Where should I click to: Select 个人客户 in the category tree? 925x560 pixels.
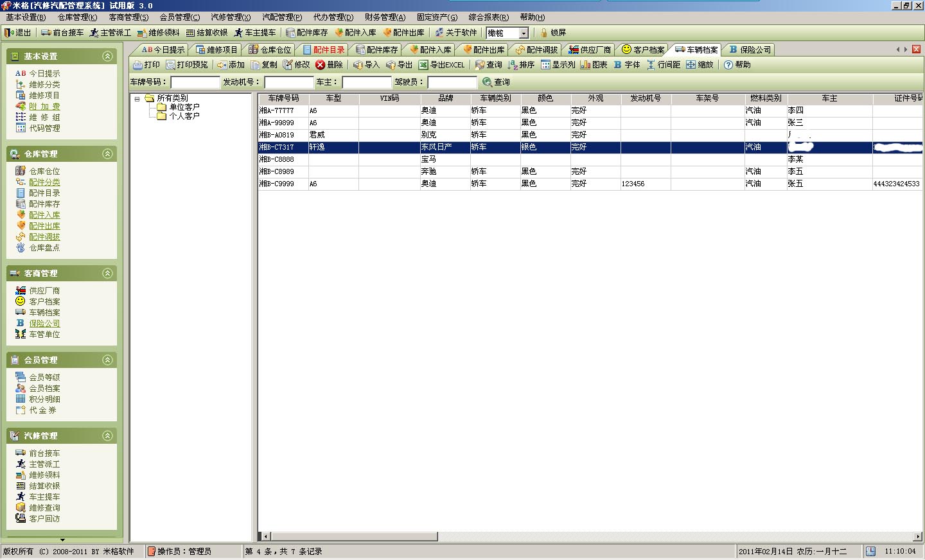click(x=184, y=116)
